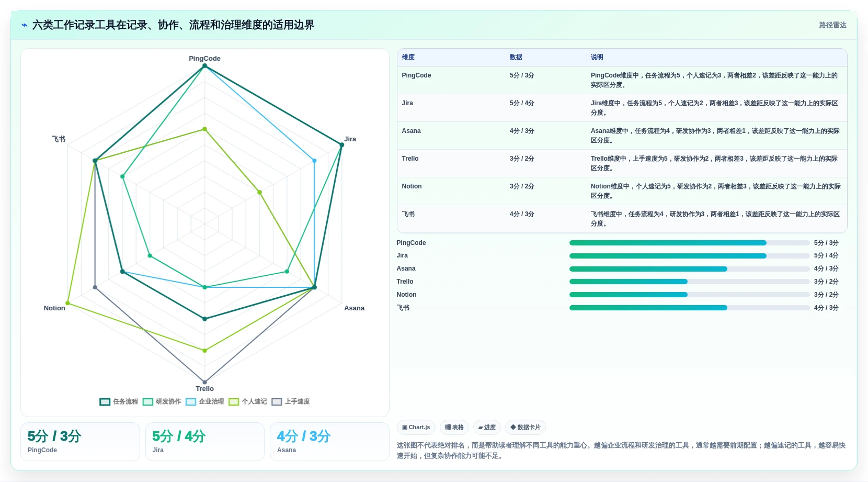Viewport: 868px width, 482px height.
Task: Click PingCode stat card 5分 / 3分
Action: tap(80, 442)
